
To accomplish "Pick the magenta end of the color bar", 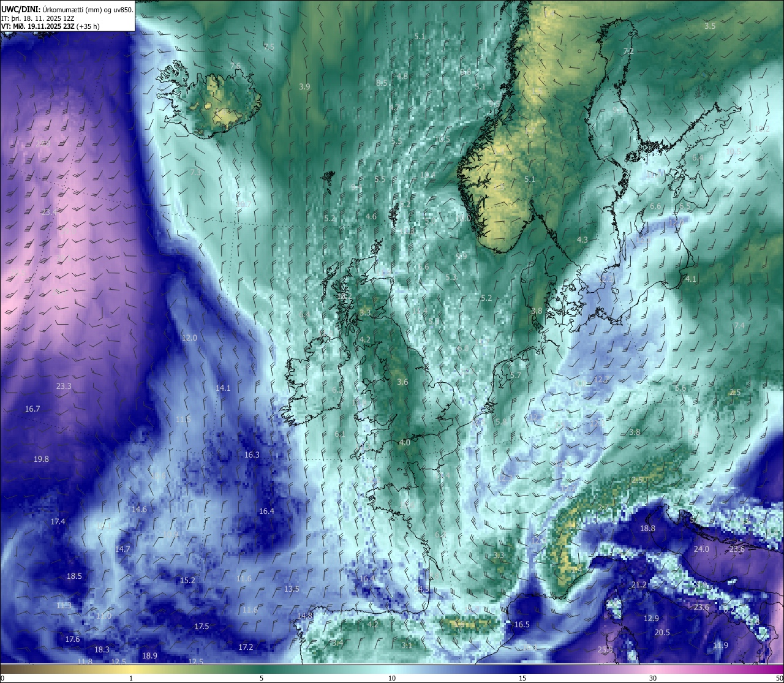I will (772, 668).
